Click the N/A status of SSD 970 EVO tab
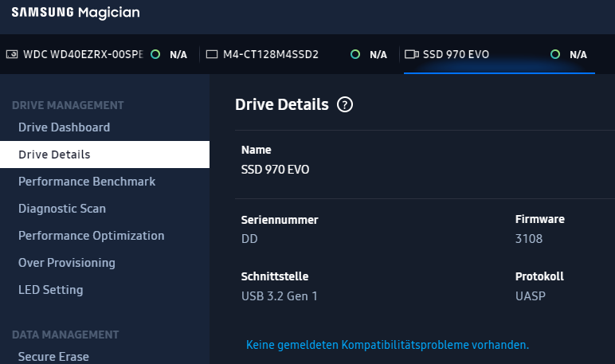The height and width of the screenshot is (364, 615). tap(578, 54)
